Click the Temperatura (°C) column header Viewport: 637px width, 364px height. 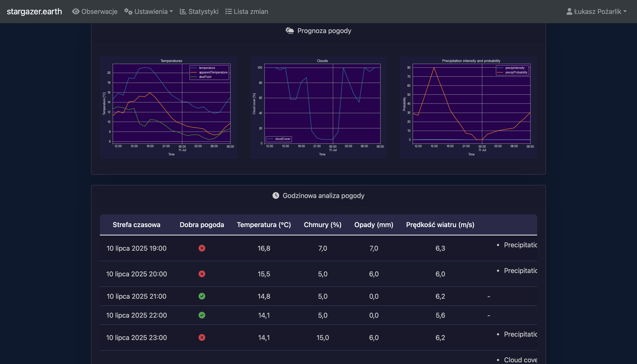point(264,225)
